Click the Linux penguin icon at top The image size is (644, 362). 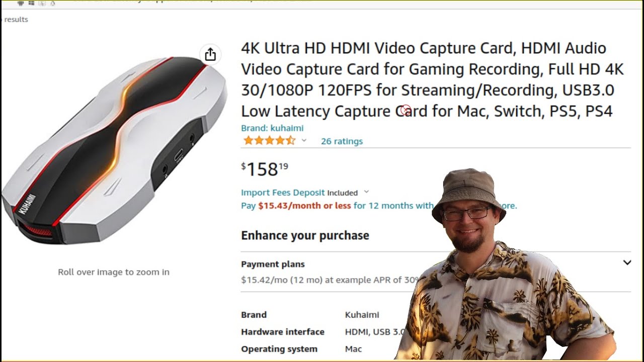tap(53, 3)
